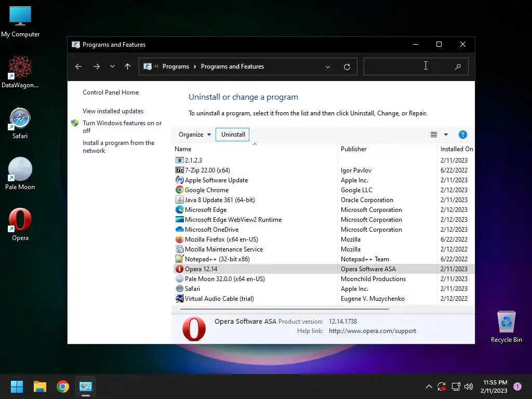Screen dimensions: 532x399
Task: Select the Pale Moon desktop shortcut
Action: point(20,174)
